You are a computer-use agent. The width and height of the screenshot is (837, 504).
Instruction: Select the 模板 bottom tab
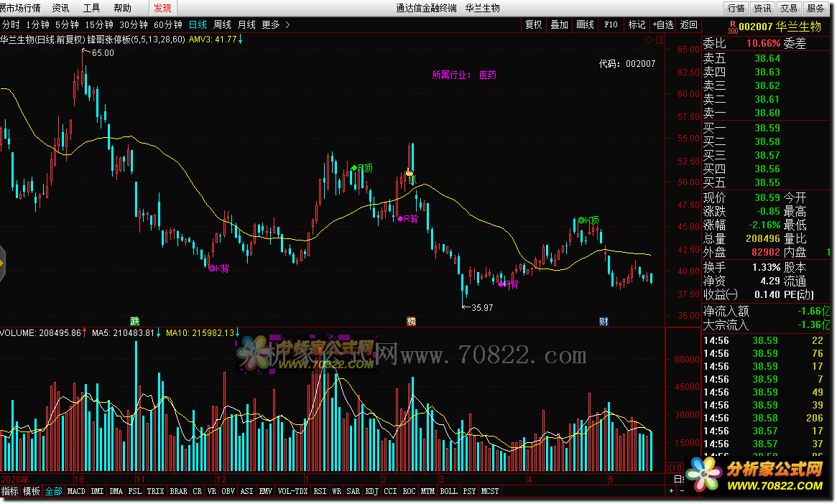pyautogui.click(x=31, y=491)
